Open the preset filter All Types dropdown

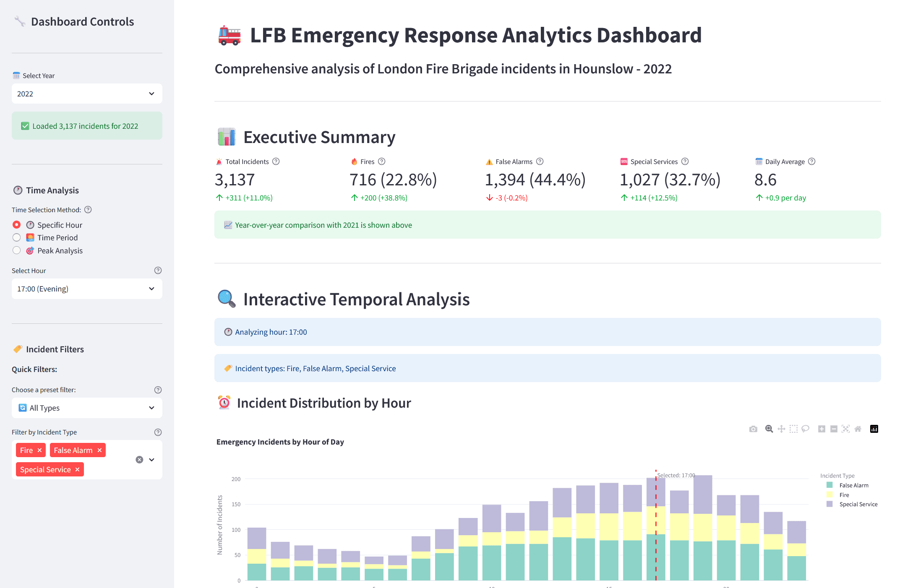click(x=87, y=408)
